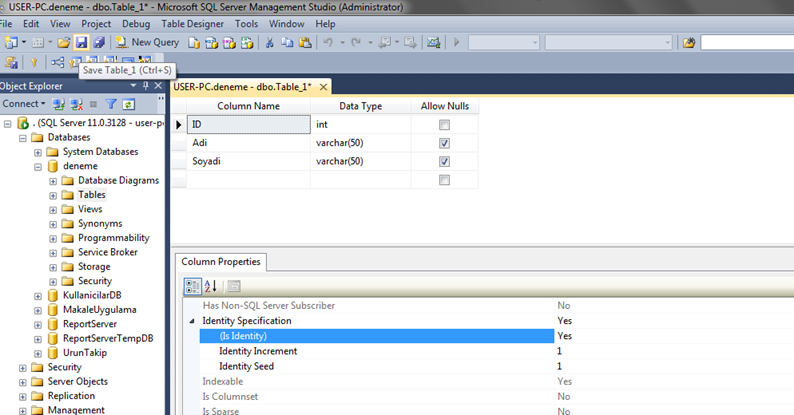Open the Tools menu
The image size is (794, 415).
tap(246, 24)
